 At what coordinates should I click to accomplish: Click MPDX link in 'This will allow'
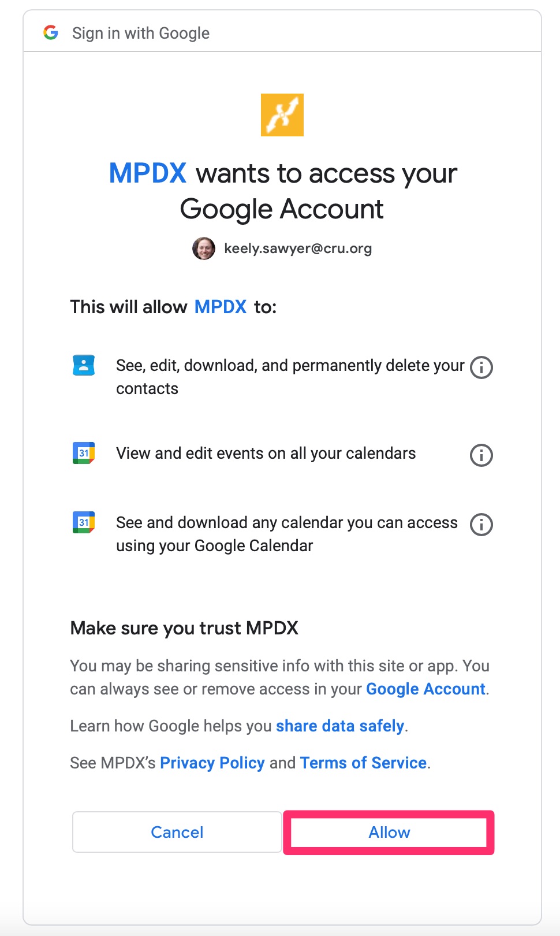[221, 307]
